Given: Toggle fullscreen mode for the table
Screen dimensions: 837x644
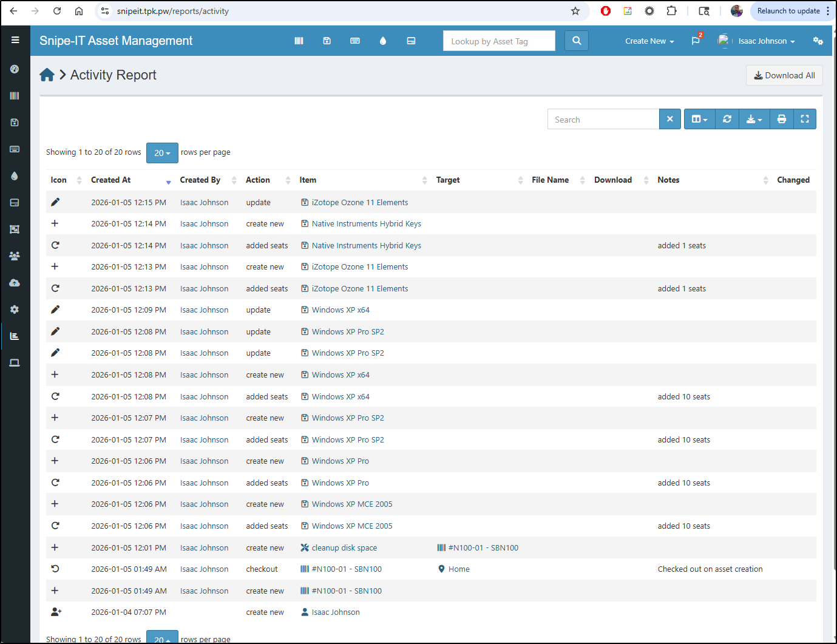Looking at the screenshot, I should coord(804,119).
